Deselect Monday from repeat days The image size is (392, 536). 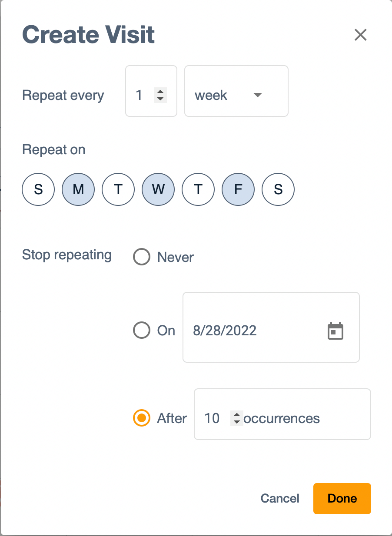pos(78,189)
